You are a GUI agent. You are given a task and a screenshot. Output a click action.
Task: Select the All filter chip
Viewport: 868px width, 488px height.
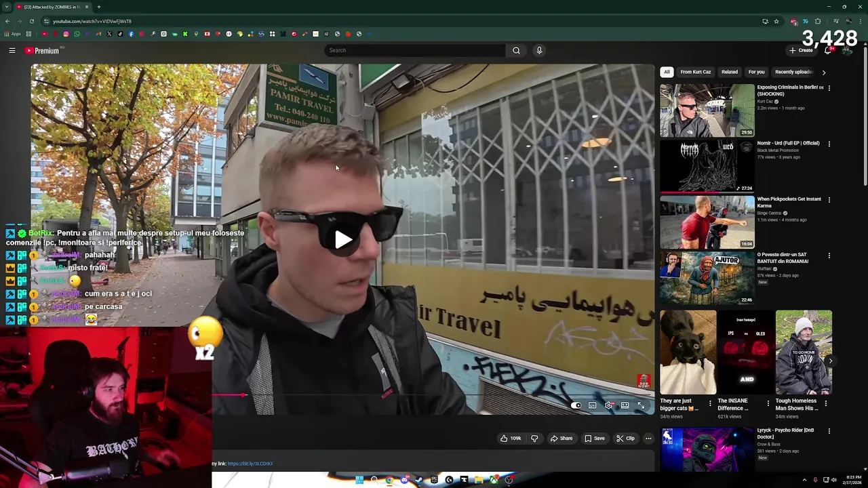click(x=667, y=72)
